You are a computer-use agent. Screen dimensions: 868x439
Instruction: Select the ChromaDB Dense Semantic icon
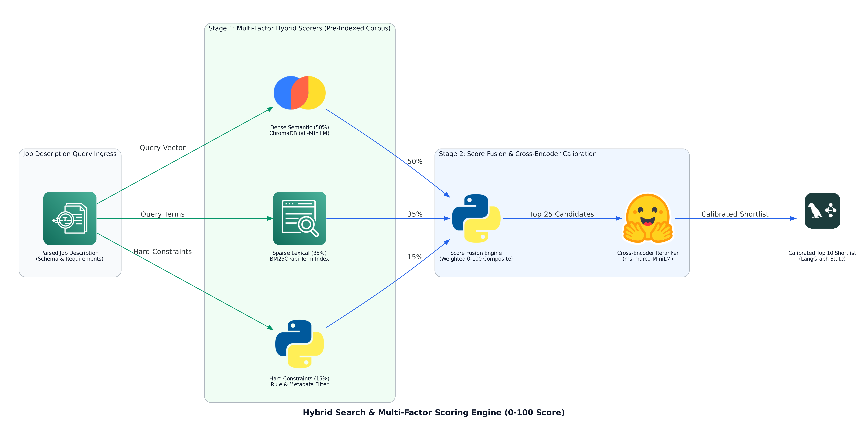[x=300, y=93]
